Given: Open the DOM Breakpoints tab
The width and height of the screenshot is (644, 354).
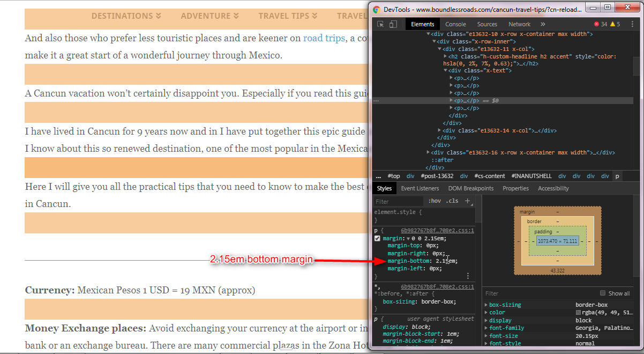Looking at the screenshot, I should pyautogui.click(x=470, y=188).
